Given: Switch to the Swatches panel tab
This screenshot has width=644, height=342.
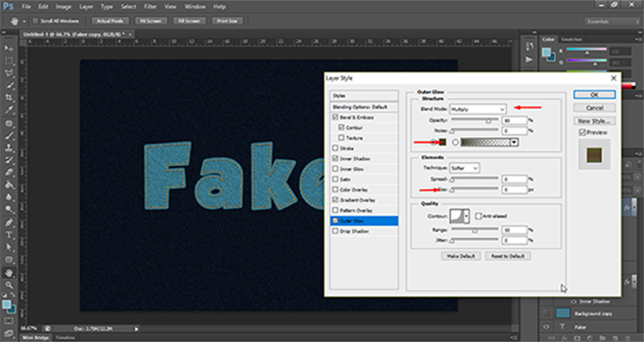Looking at the screenshot, I should coord(572,38).
